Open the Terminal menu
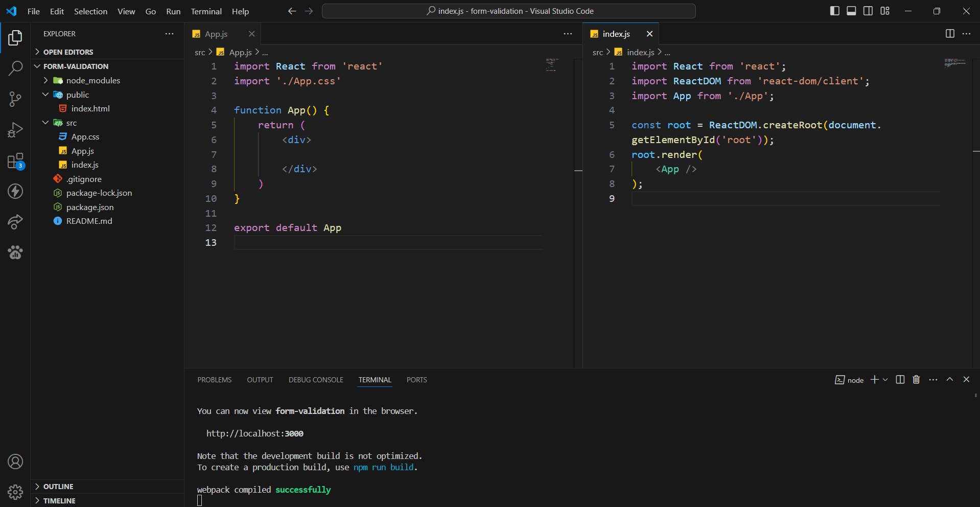The height and width of the screenshot is (507, 980). [206, 11]
